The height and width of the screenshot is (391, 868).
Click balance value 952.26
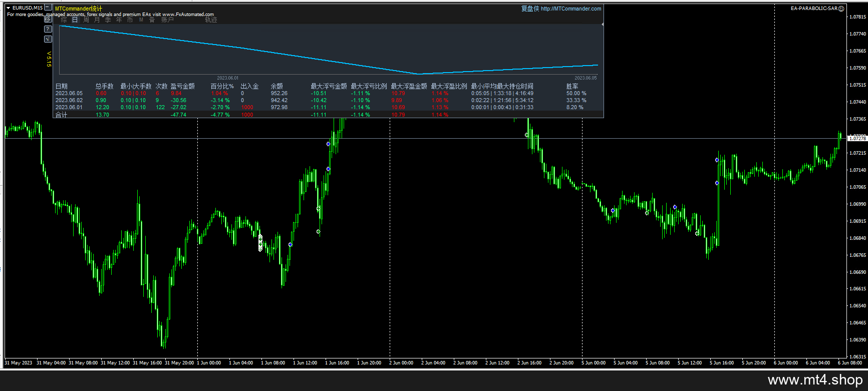click(x=279, y=93)
